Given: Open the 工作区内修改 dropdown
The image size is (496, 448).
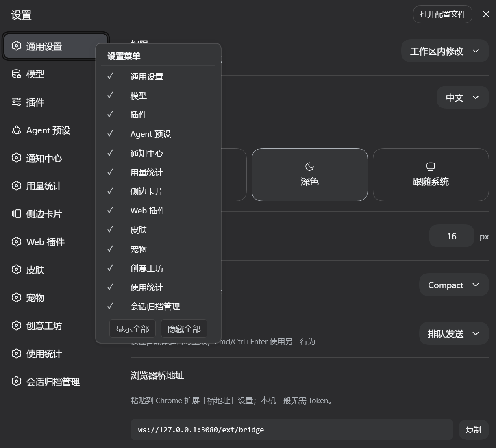Looking at the screenshot, I should point(445,51).
